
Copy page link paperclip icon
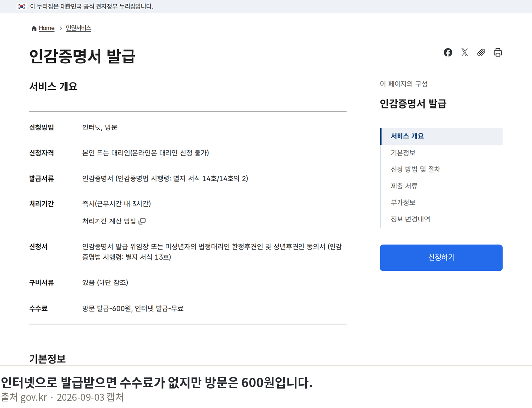coord(481,52)
